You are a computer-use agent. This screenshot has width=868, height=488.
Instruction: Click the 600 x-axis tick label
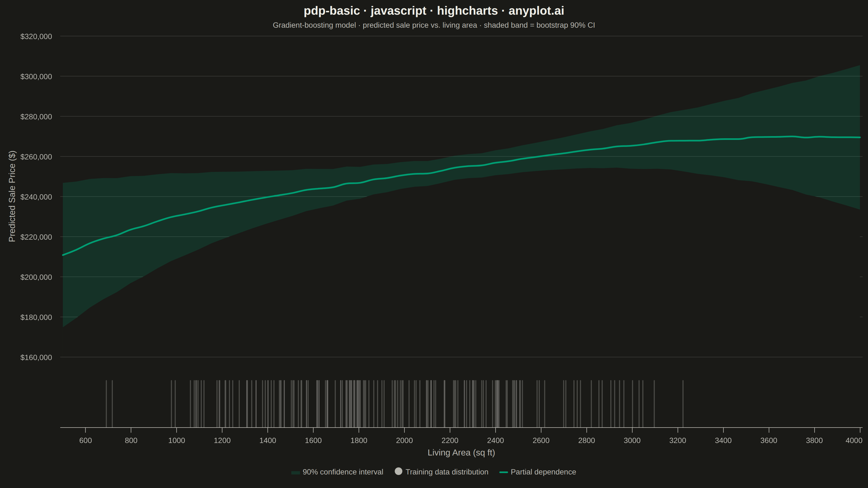point(86,441)
